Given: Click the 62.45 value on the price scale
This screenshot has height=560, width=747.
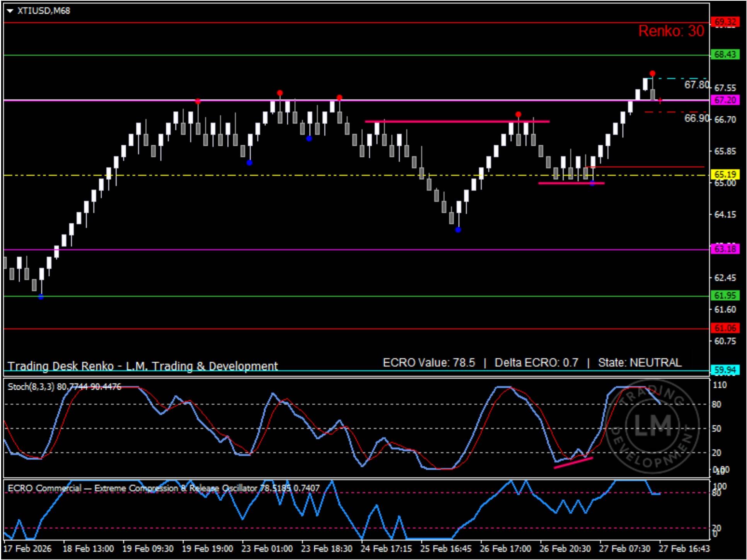Looking at the screenshot, I should [725, 278].
